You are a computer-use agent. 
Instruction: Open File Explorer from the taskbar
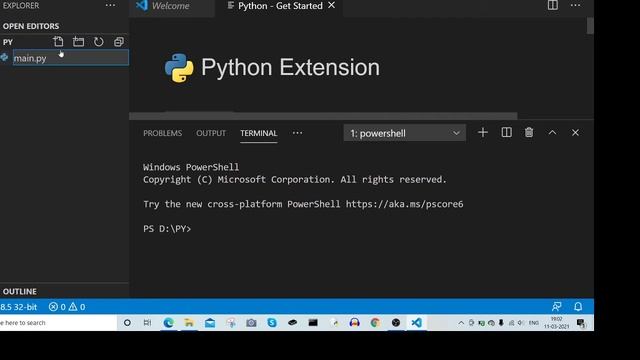coord(189,323)
